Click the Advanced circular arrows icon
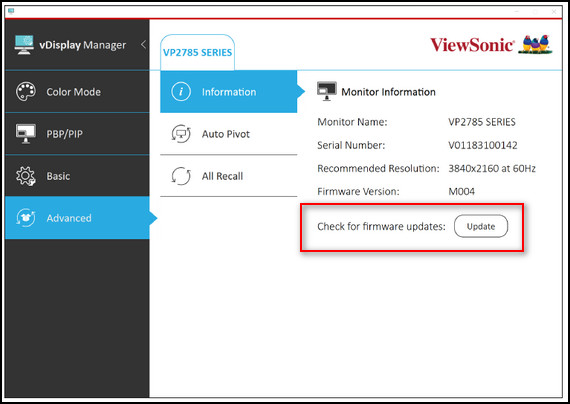Screen dimensions: 570x404 coord(25,218)
